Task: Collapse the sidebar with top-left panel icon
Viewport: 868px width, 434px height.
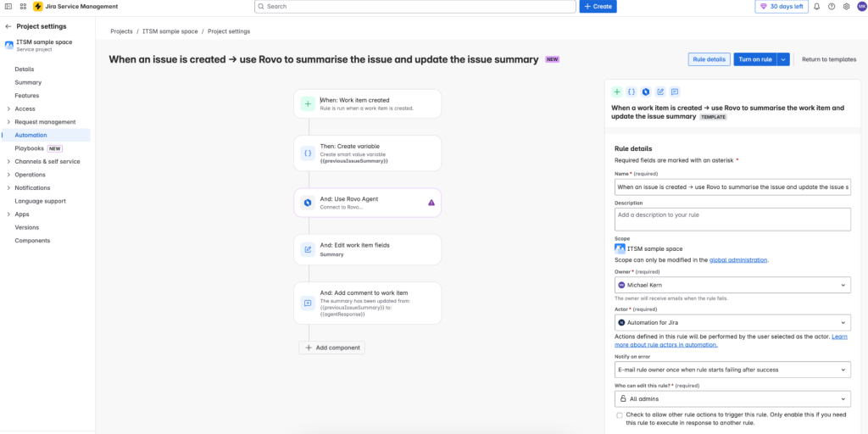Action: tap(8, 7)
